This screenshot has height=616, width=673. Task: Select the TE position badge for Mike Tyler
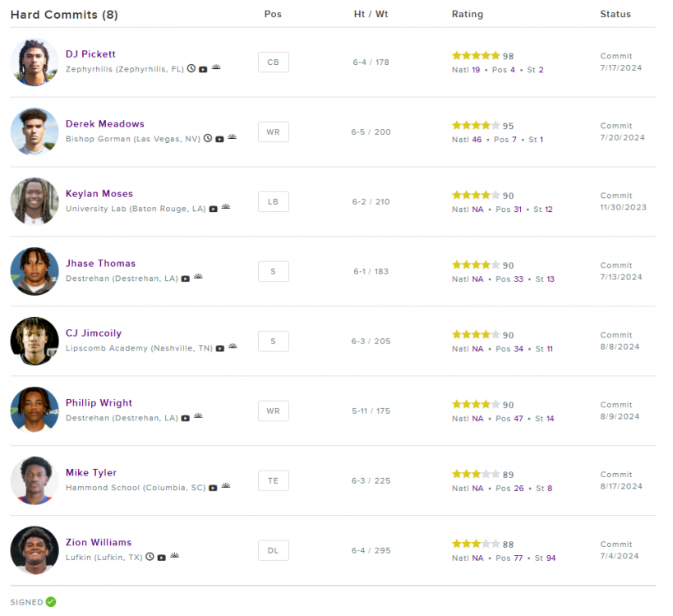tap(273, 480)
